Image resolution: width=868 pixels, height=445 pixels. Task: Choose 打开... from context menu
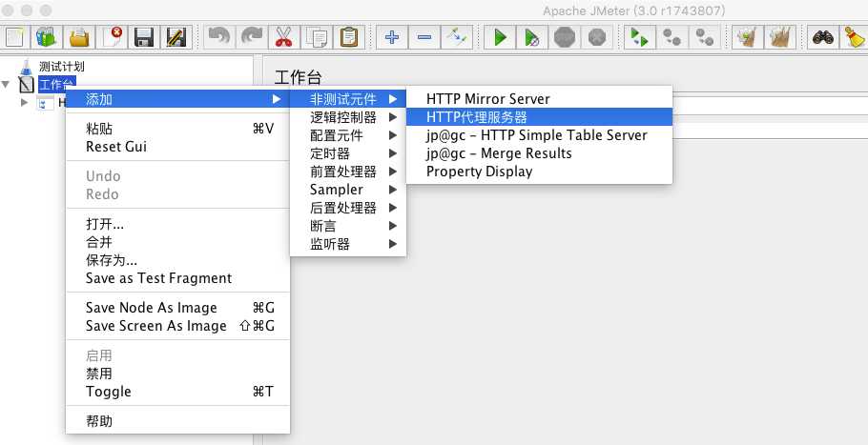click(177, 224)
